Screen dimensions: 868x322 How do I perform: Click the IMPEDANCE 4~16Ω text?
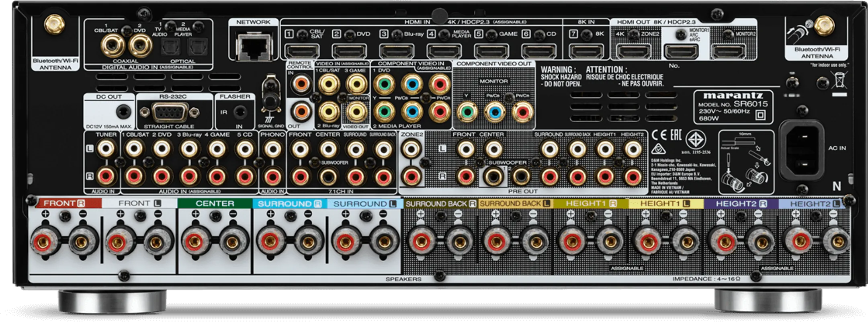(x=706, y=279)
